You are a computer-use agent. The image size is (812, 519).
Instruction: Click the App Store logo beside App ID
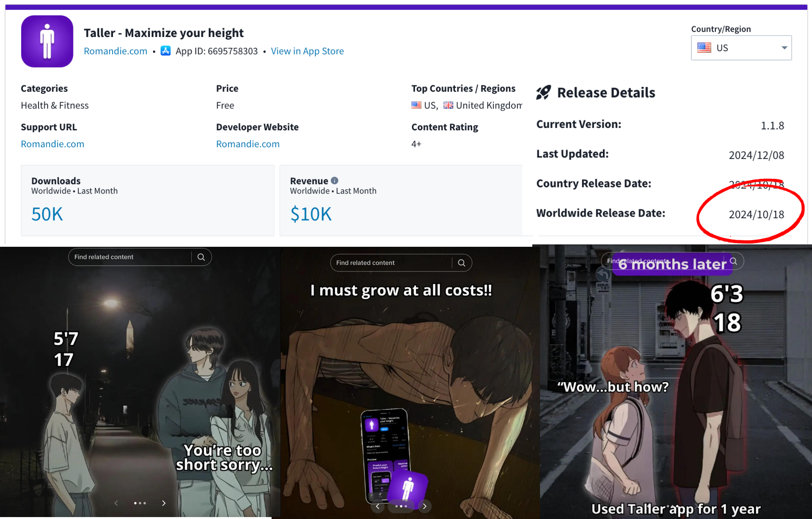166,51
